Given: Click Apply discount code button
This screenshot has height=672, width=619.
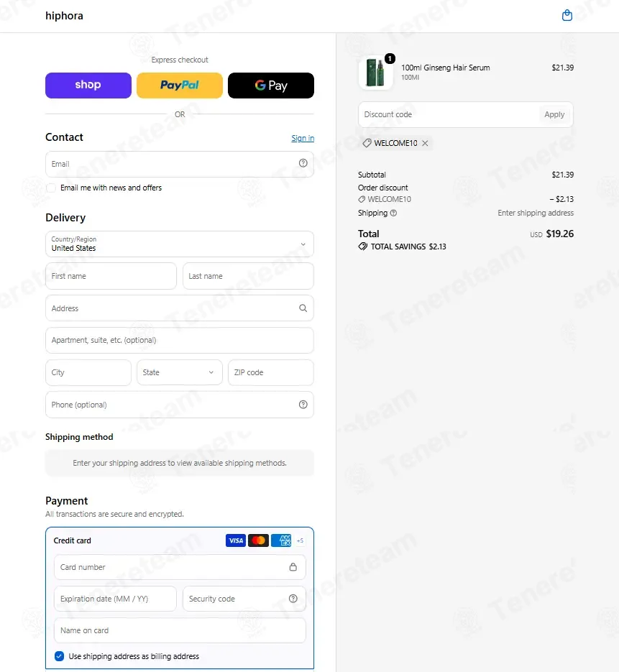Looking at the screenshot, I should coord(554,114).
